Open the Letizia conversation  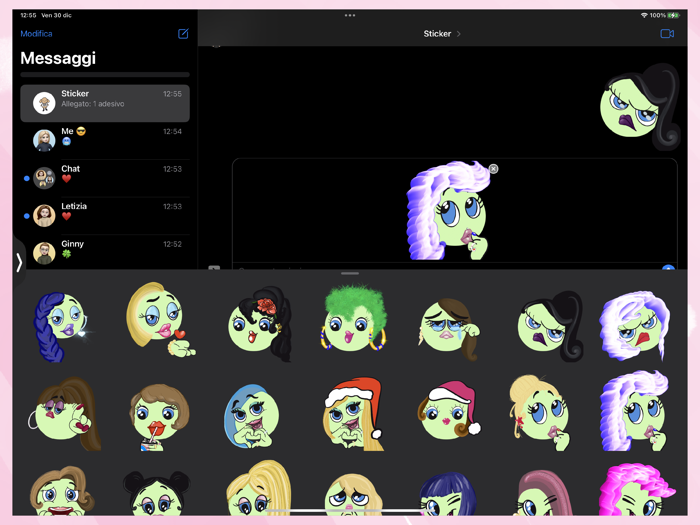105,215
